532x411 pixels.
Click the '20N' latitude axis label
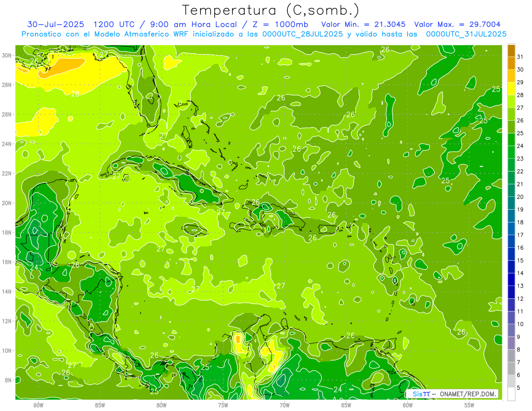(7, 203)
